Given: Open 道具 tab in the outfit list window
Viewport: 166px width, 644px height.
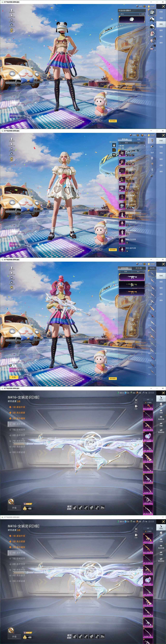Looking at the screenshot, I should pyautogui.click(x=161, y=172).
